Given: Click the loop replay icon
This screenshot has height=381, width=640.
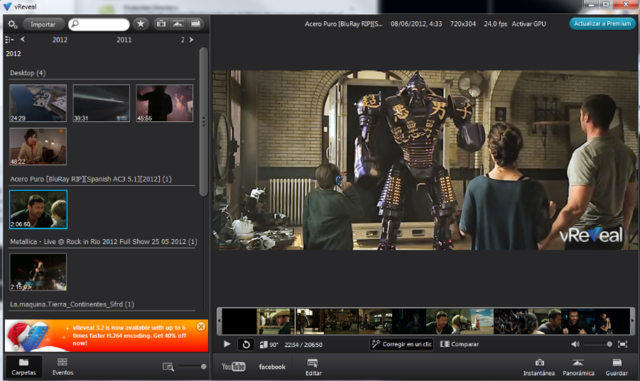Looking at the screenshot, I should [246, 344].
